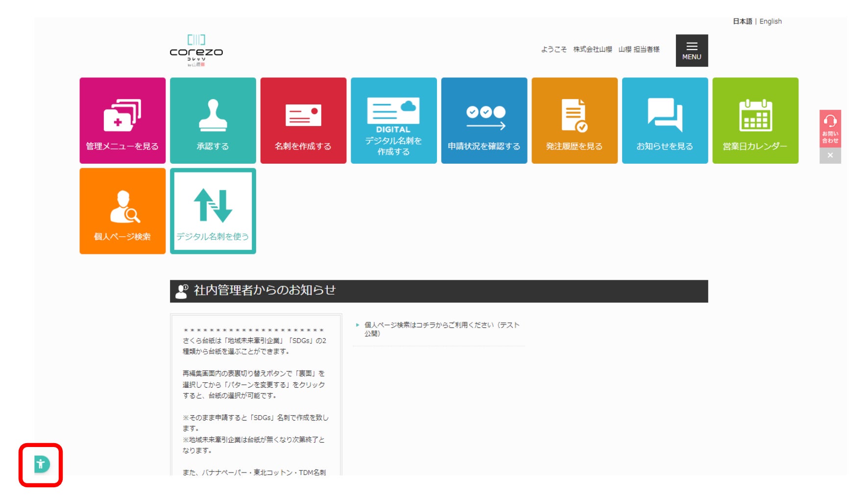
Task: Click the 社内管理者からのお知らせ header bar
Action: click(439, 291)
